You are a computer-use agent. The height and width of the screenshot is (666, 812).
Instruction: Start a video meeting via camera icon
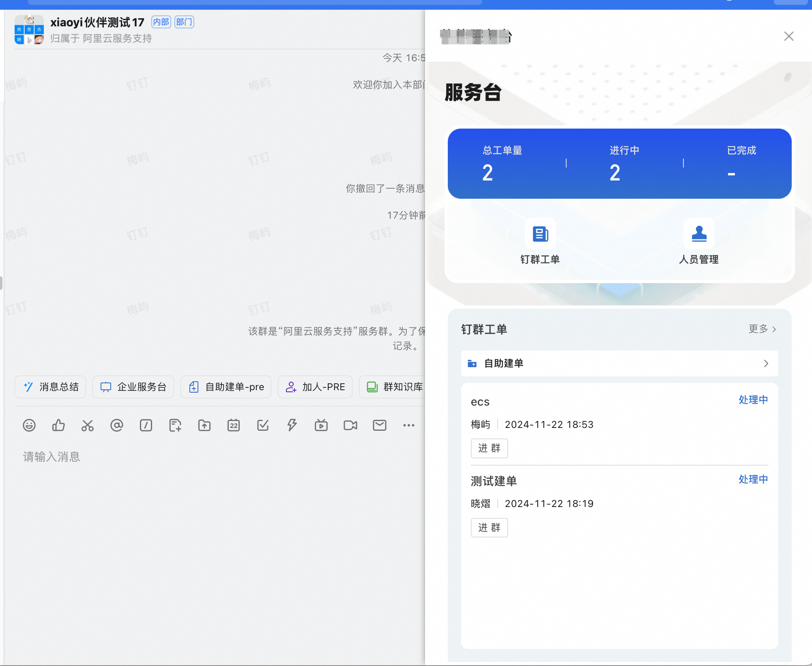click(350, 425)
